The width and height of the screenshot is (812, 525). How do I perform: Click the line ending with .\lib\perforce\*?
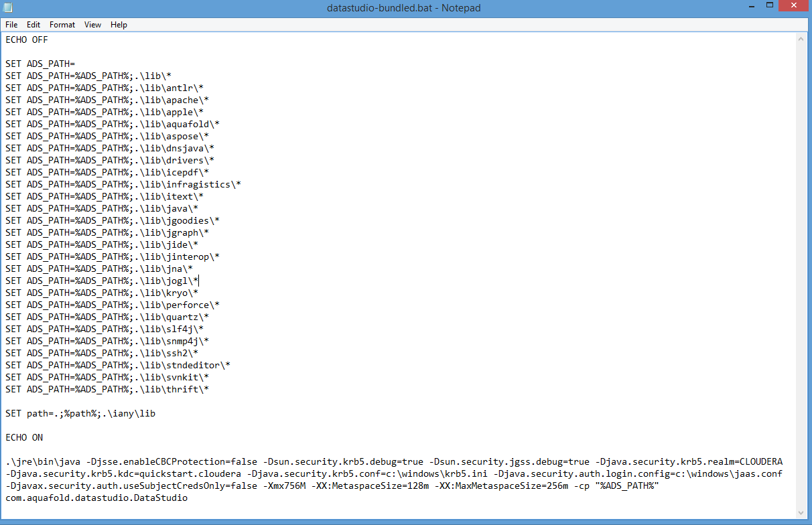pyautogui.click(x=113, y=305)
